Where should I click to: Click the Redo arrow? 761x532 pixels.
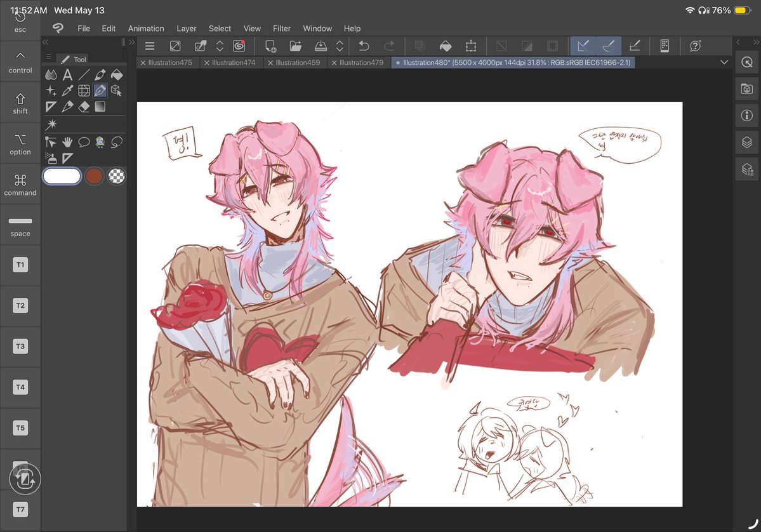click(389, 46)
